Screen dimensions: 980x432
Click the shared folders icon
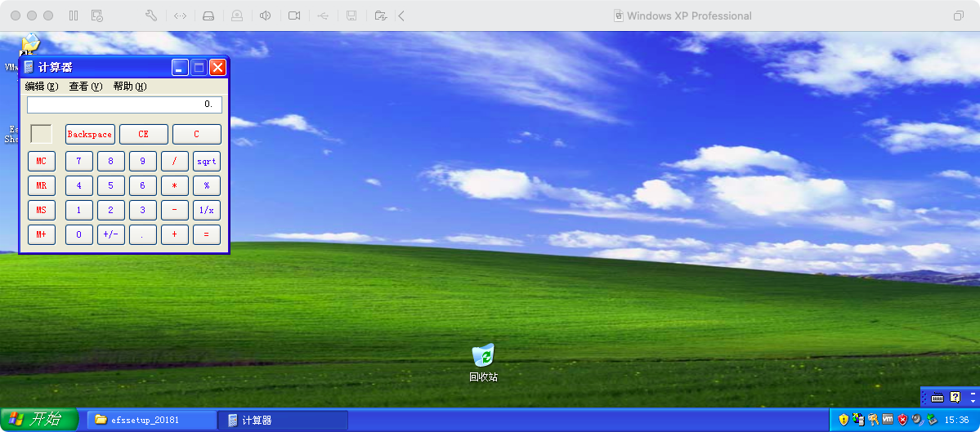[380, 16]
